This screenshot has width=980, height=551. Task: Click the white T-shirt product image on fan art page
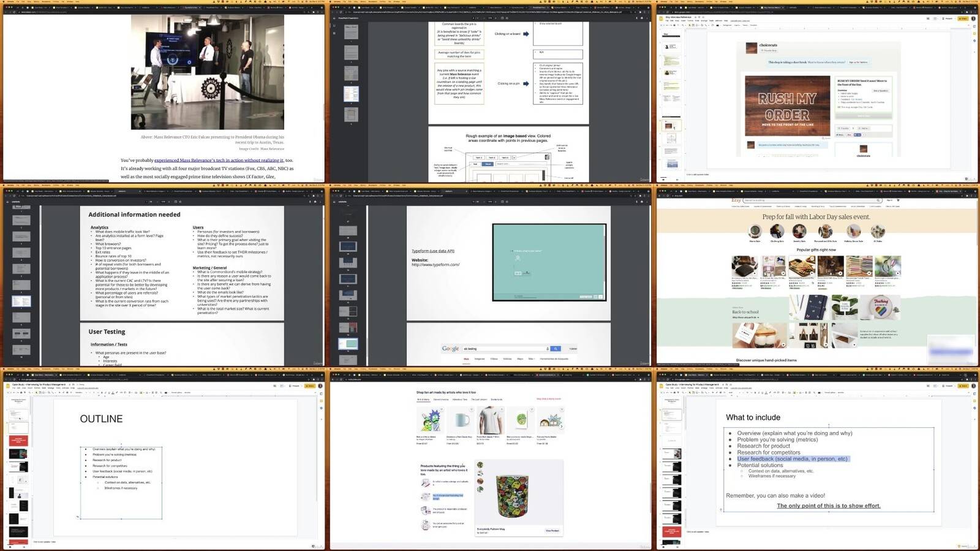click(x=491, y=420)
